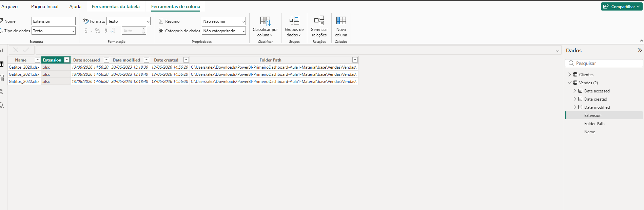
Task: Open the Name column filter dropdown
Action: coord(38,60)
